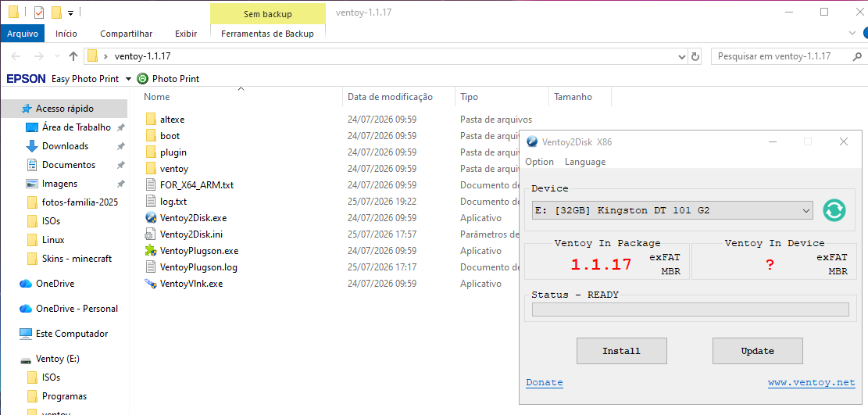Image resolution: width=868 pixels, height=415 pixels.
Task: Select the Ventoy2Disk.ini file icon
Action: (152, 234)
